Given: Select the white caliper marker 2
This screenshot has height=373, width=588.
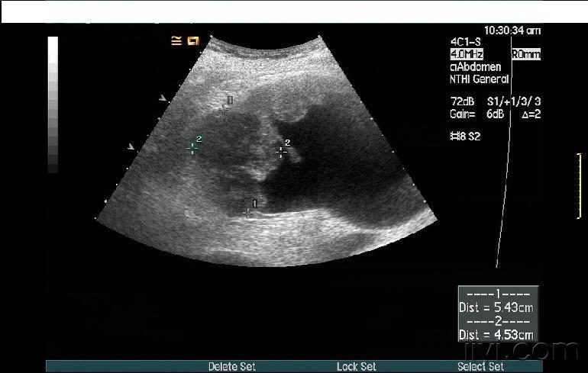Looking at the screenshot, I should click(x=281, y=152).
